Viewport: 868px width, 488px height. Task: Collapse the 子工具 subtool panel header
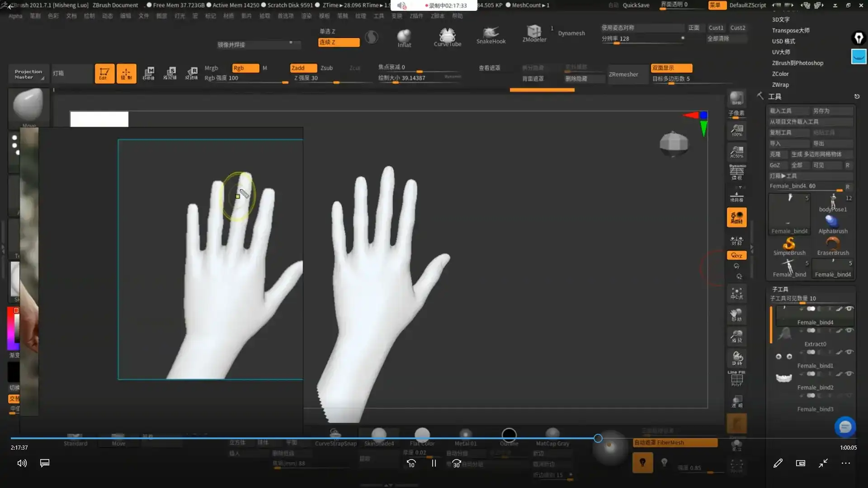(780, 289)
